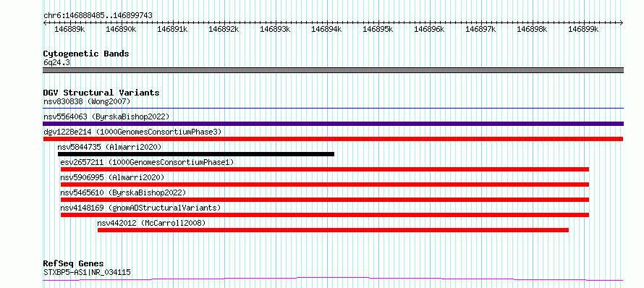Click the 6q24.3 band label
The image size is (644, 288).
pyautogui.click(x=56, y=62)
